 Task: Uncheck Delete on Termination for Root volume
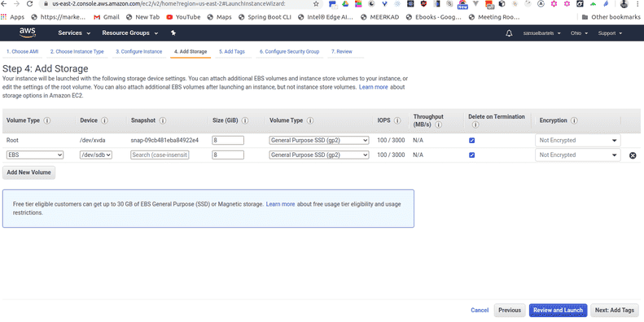pos(472,141)
